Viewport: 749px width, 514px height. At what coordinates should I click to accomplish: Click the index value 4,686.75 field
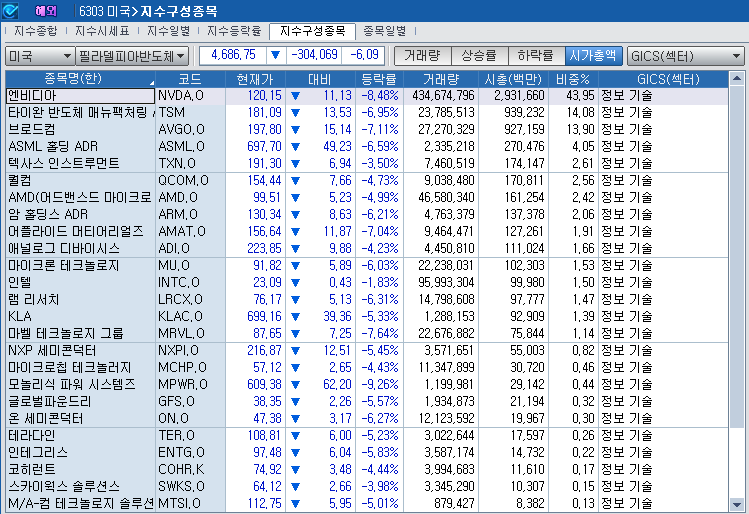[233, 55]
